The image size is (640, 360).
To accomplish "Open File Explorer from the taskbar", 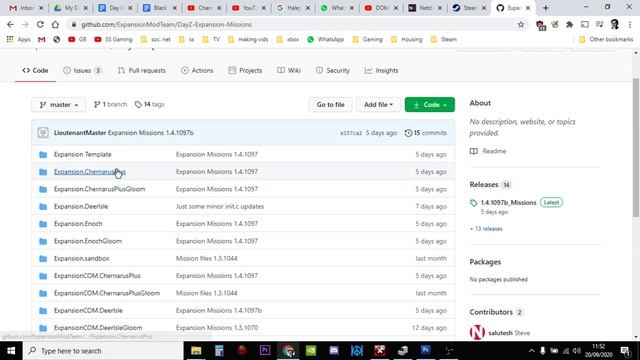I will (x=196, y=351).
